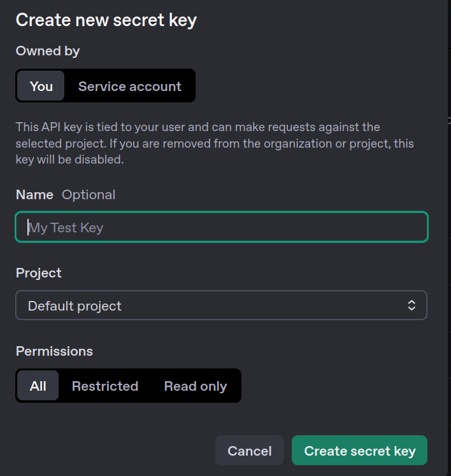The height and width of the screenshot is (476, 451).
Task: Click the 'Permissions' section label
Action: tap(54, 351)
